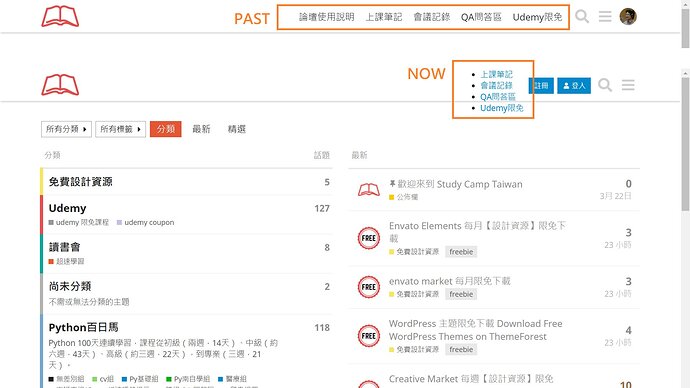Screen dimensions: 690x388
Task: Open QA問答區 in PAST navigation
Action: [481, 17]
